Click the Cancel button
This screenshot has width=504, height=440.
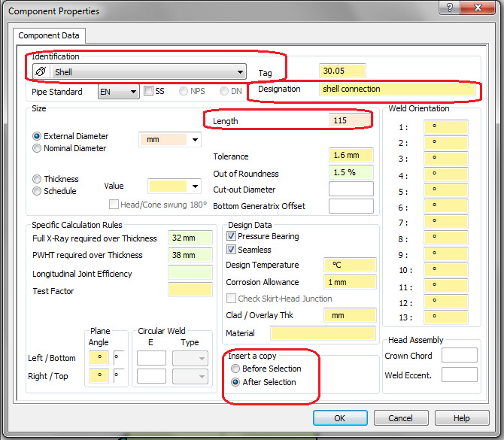click(x=400, y=418)
